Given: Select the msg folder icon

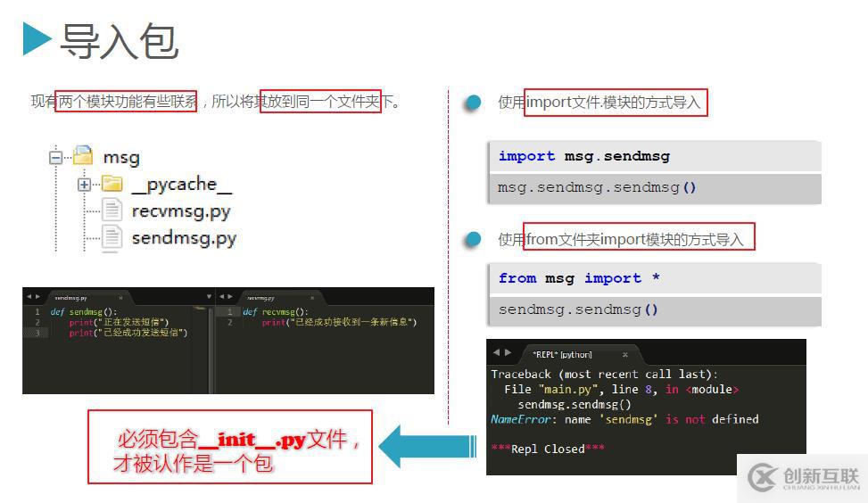Looking at the screenshot, I should pyautogui.click(x=83, y=155).
